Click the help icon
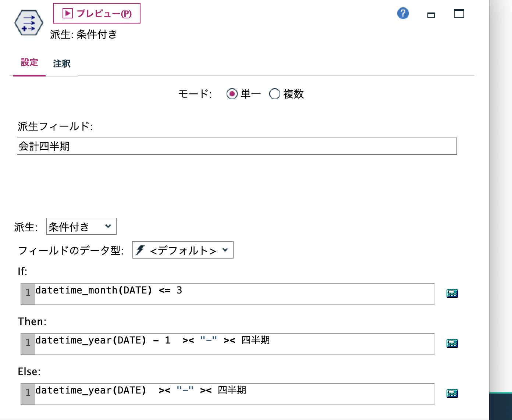Viewport: 512px width, 420px height. pos(403,13)
